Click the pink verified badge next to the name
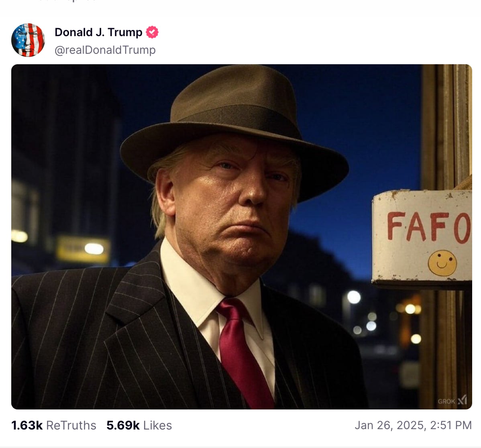The image size is (481, 448). 152,32
